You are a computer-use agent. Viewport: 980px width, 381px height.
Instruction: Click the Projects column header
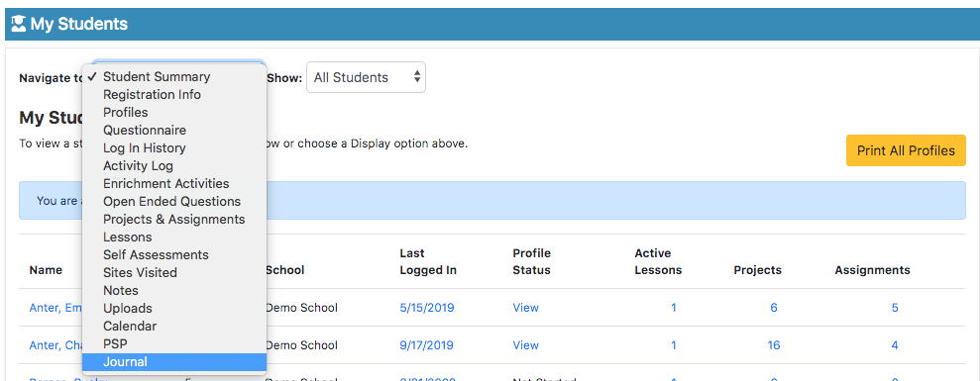tap(757, 270)
